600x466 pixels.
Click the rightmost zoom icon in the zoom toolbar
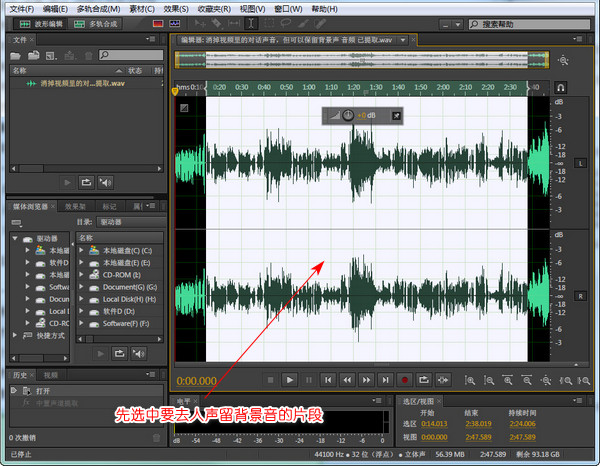584,380
